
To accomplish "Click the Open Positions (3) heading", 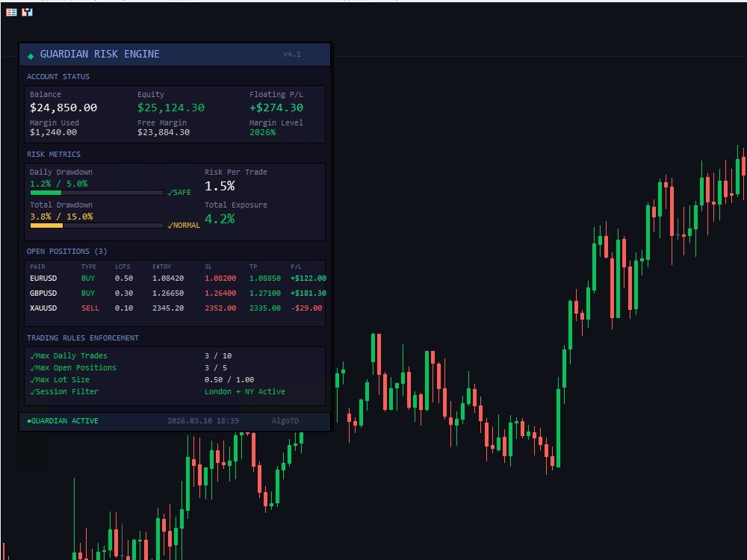I will [66, 252].
